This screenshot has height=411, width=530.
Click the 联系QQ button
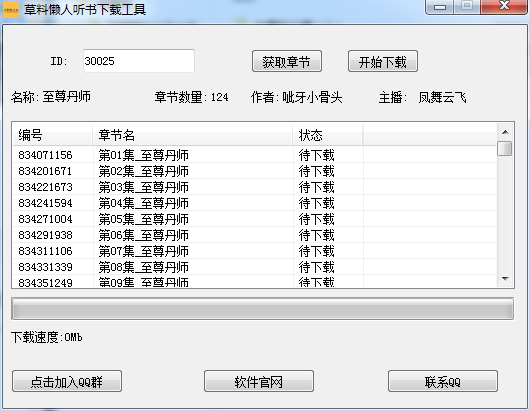pyautogui.click(x=443, y=382)
